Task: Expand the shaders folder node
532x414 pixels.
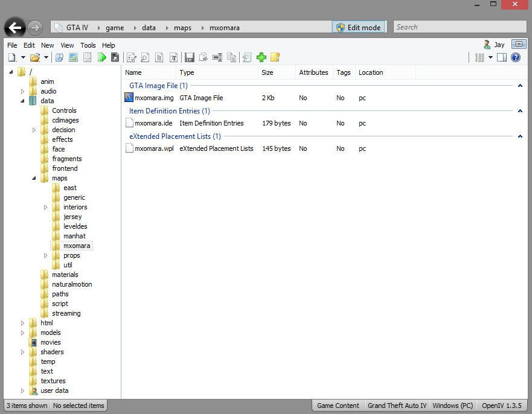Action: (22, 352)
